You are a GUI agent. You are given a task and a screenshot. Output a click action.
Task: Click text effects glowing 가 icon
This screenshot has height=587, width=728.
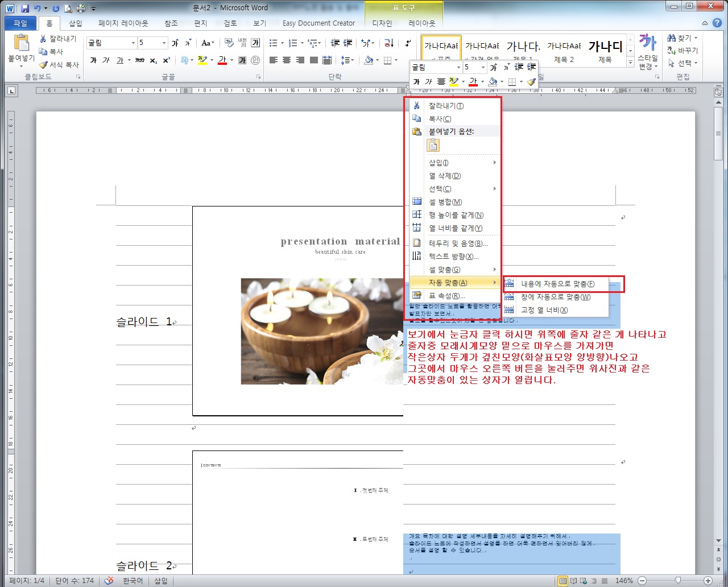click(184, 60)
